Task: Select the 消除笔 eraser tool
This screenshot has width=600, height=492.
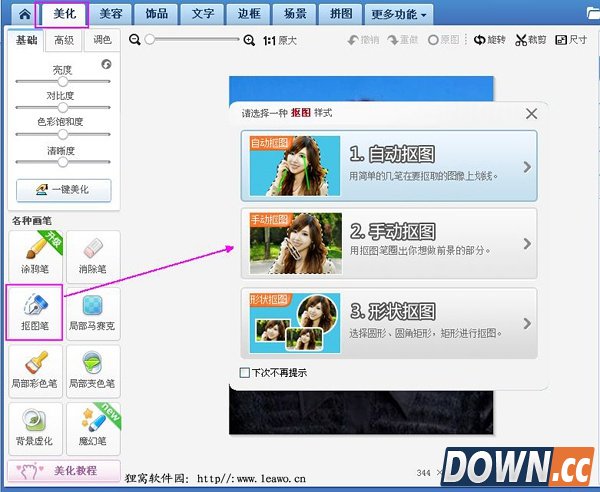Action: (93, 256)
